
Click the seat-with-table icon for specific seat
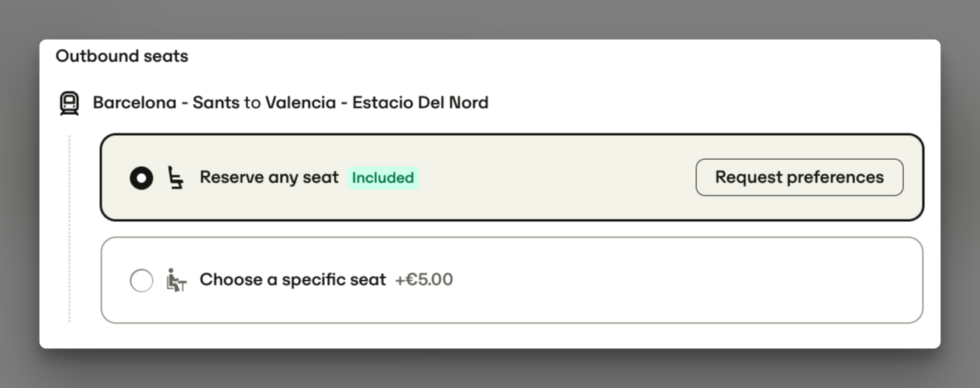(x=177, y=280)
